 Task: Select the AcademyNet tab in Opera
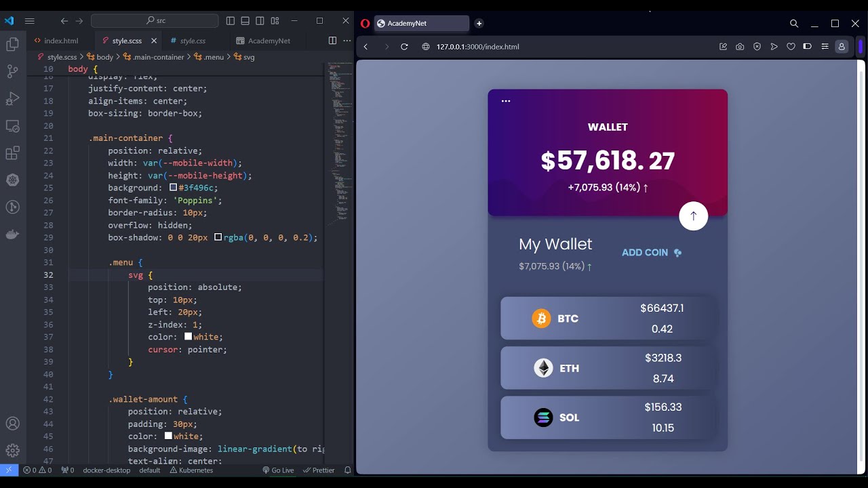pyautogui.click(x=421, y=23)
